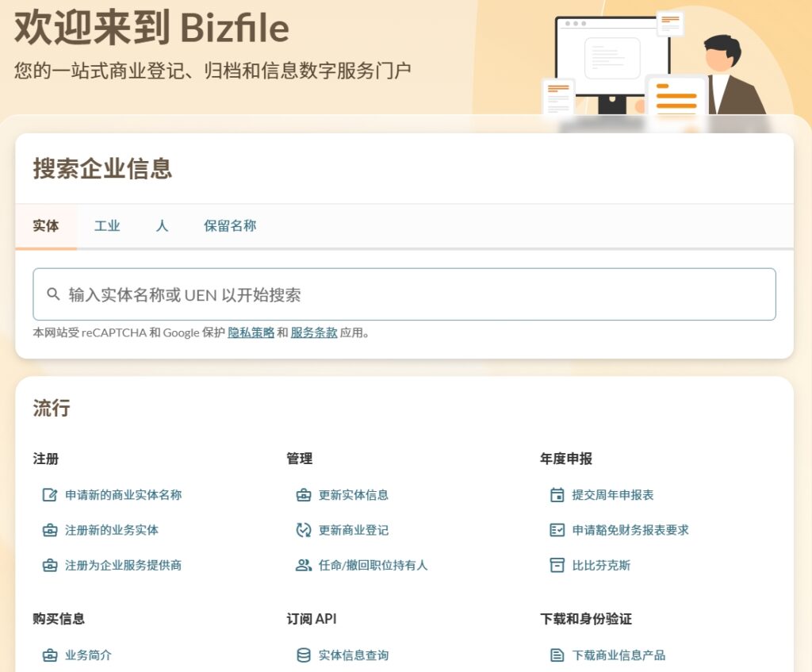Click the database icon beside 实体信息查询
The image size is (812, 672).
(304, 655)
